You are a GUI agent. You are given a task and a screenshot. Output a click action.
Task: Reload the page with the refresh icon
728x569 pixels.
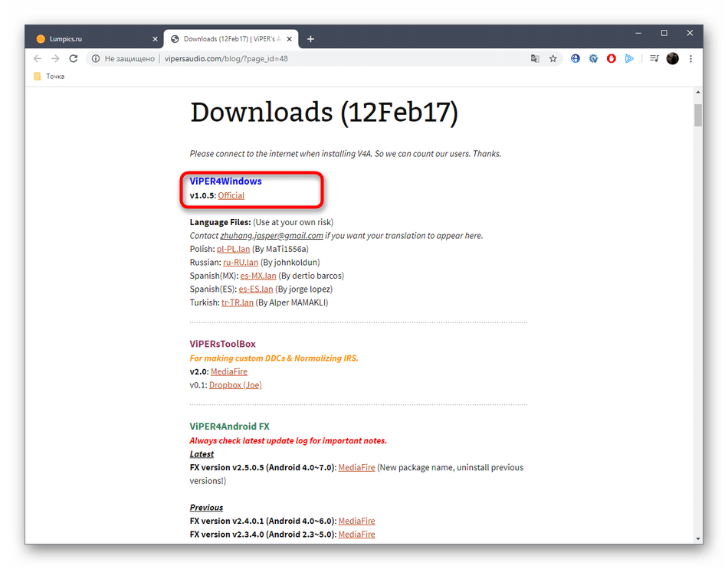click(73, 58)
